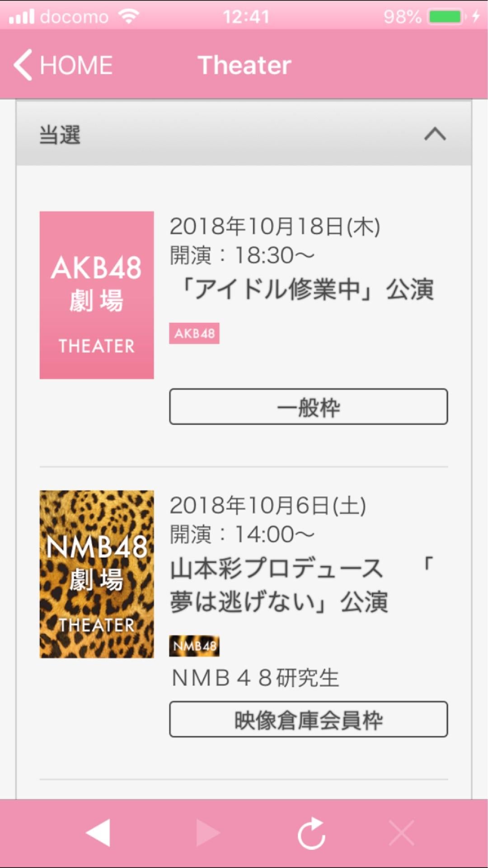Click the 一般枠 button
The height and width of the screenshot is (868, 488).
308,406
